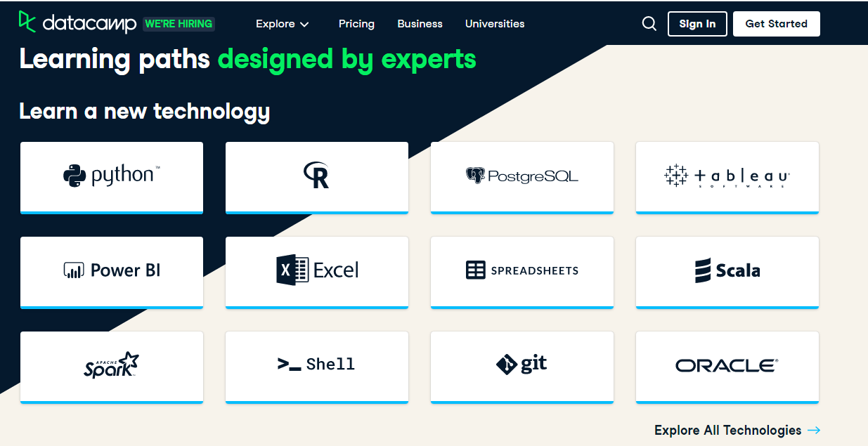
Task: Choose the Oracle card
Action: click(727, 367)
